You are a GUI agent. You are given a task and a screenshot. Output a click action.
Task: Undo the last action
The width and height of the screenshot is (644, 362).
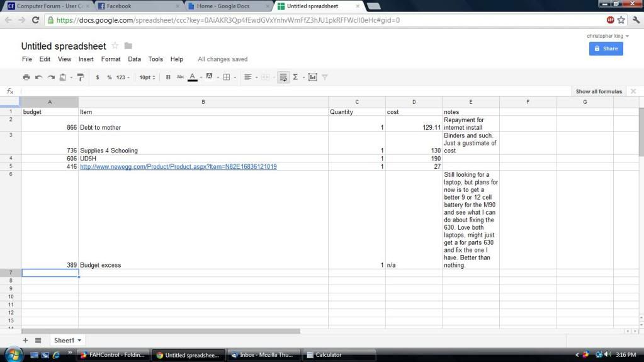pyautogui.click(x=38, y=77)
